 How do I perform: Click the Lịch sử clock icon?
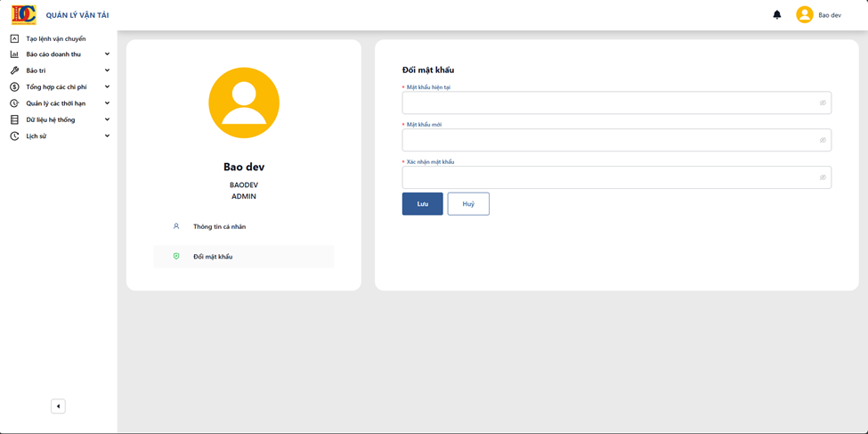pos(15,136)
